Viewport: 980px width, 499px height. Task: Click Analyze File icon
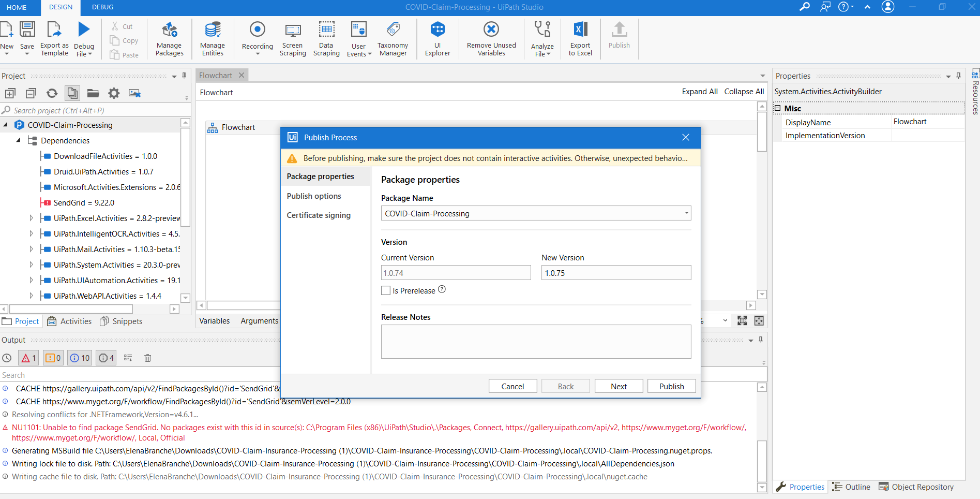pyautogui.click(x=542, y=29)
